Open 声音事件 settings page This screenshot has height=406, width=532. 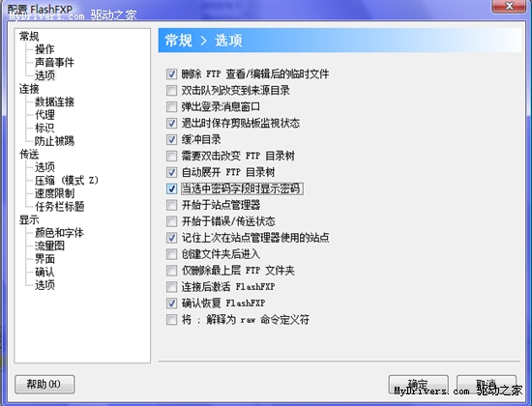54,63
